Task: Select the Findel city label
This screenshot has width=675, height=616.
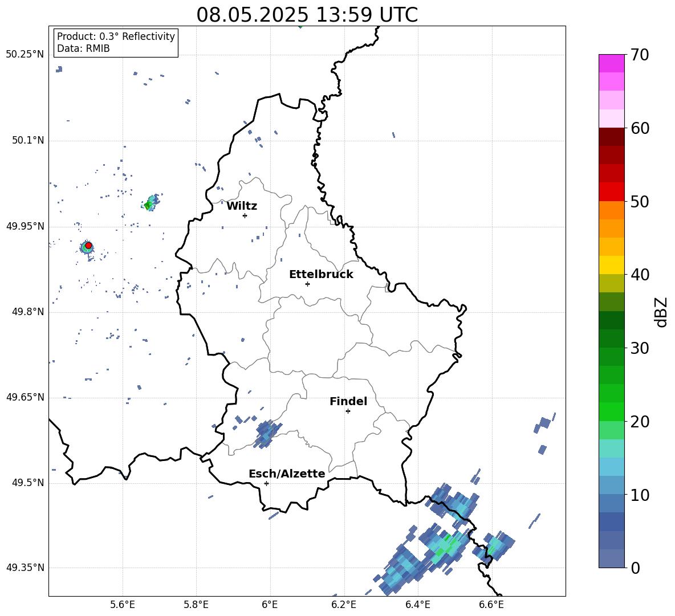Action: pyautogui.click(x=348, y=401)
